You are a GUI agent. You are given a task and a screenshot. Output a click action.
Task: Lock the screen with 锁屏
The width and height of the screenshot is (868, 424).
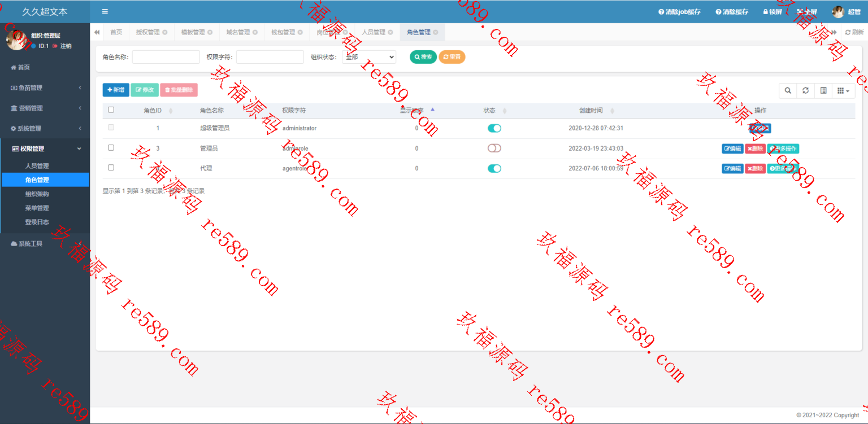pyautogui.click(x=772, y=12)
